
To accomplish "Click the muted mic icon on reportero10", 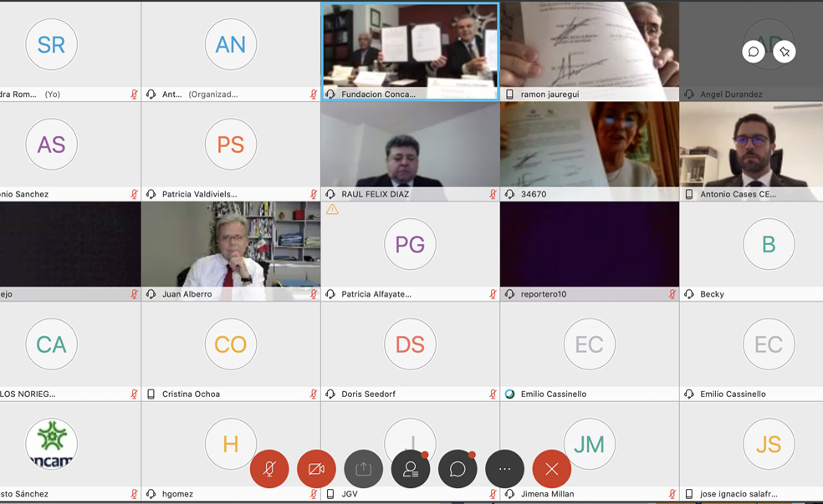I will click(672, 294).
